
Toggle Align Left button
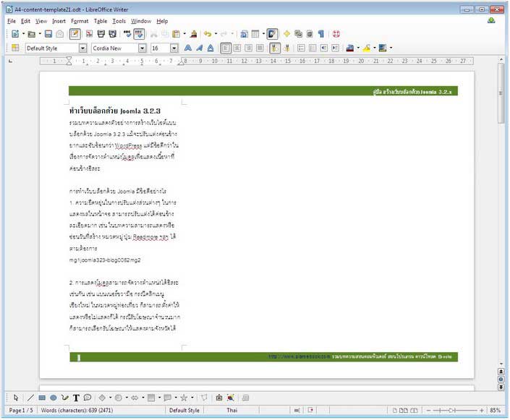tap(226, 48)
